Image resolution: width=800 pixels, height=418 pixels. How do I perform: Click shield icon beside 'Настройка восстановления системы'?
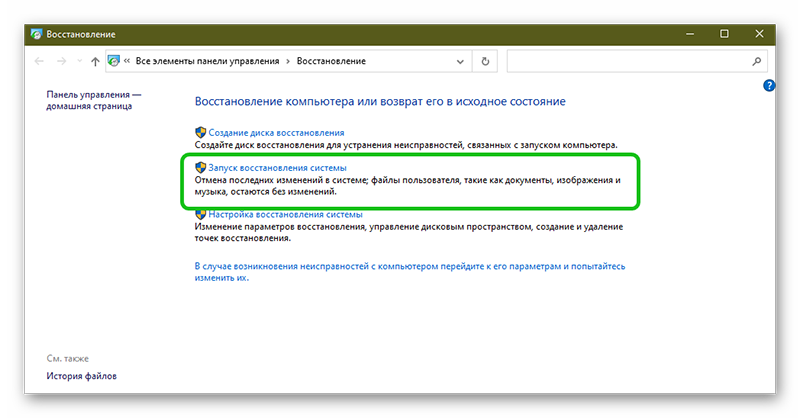[x=201, y=214]
